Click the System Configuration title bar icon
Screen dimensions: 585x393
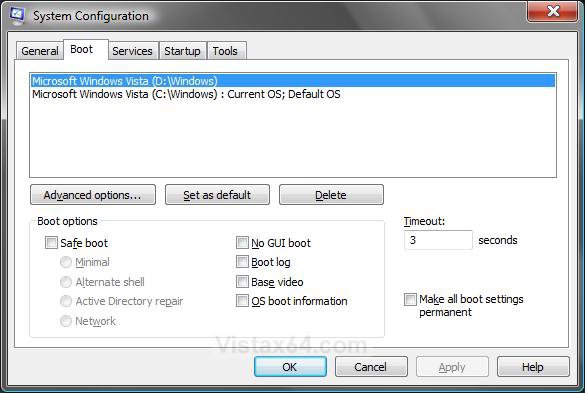coord(17,16)
